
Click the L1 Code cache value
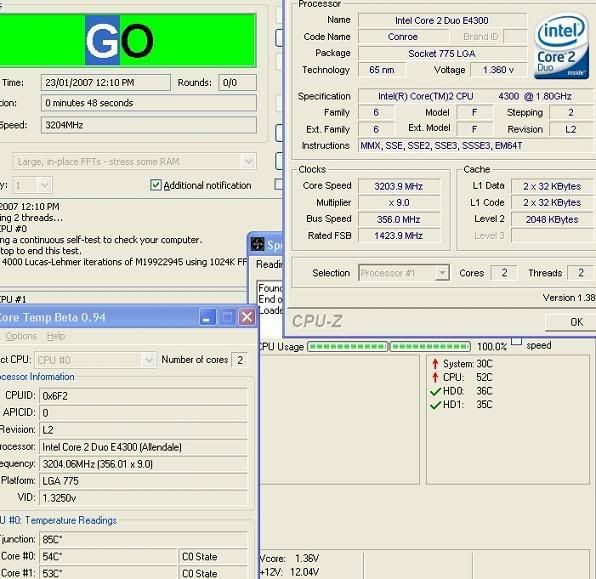click(552, 203)
